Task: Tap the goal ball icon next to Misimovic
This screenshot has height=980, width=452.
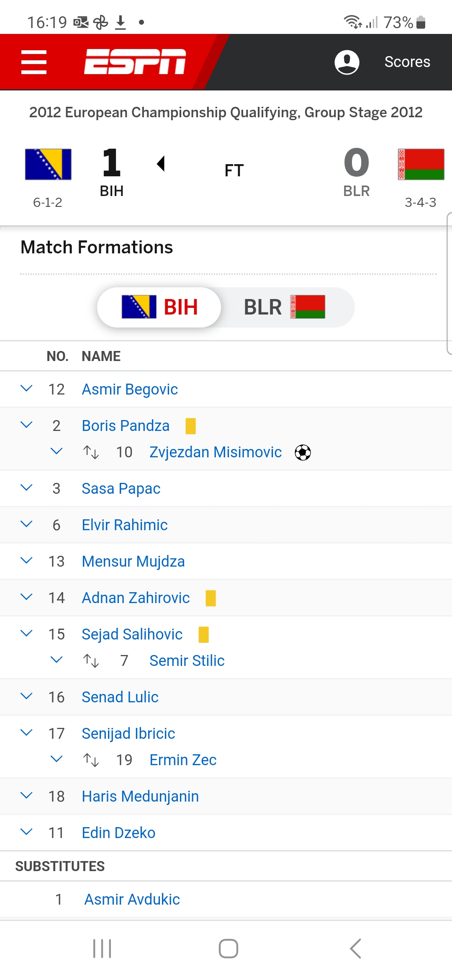Action: tap(303, 452)
